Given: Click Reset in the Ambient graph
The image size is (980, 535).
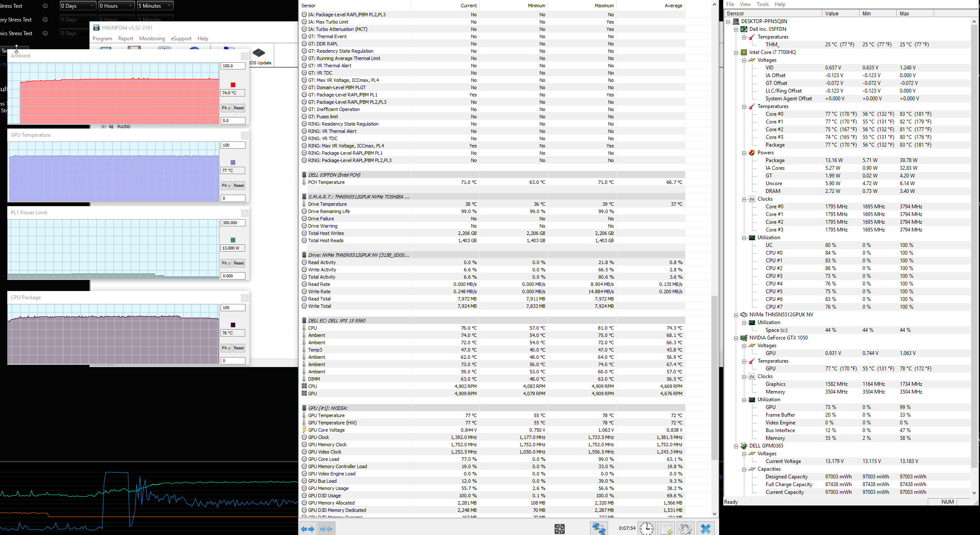Looking at the screenshot, I should pyautogui.click(x=239, y=108).
